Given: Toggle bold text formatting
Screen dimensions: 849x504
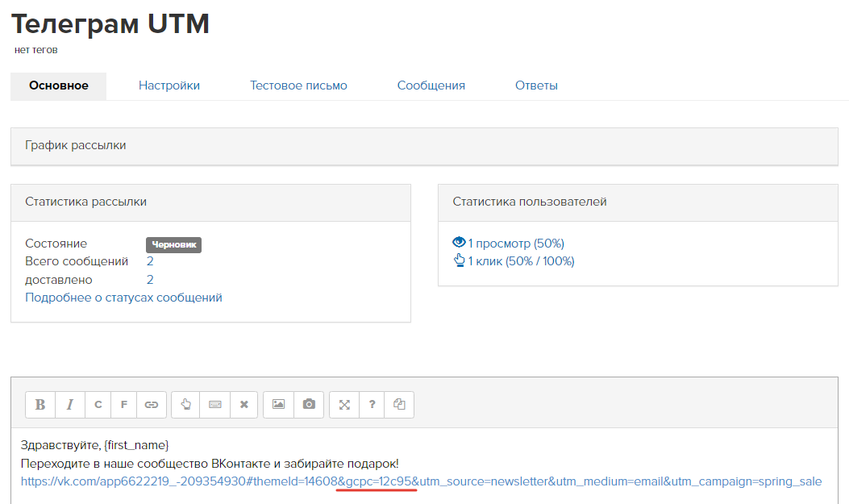Looking at the screenshot, I should (x=40, y=405).
